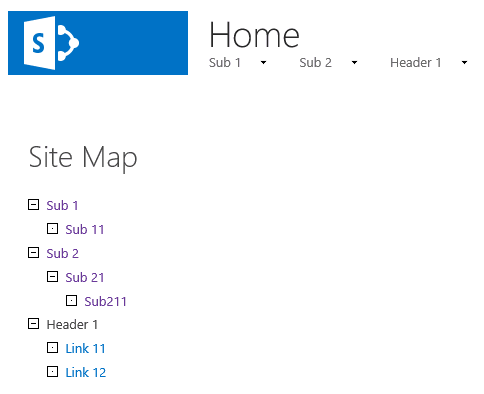Viewport: 484px width, 394px height.
Task: Collapse the Sub 1 tree node
Action: tap(33, 205)
